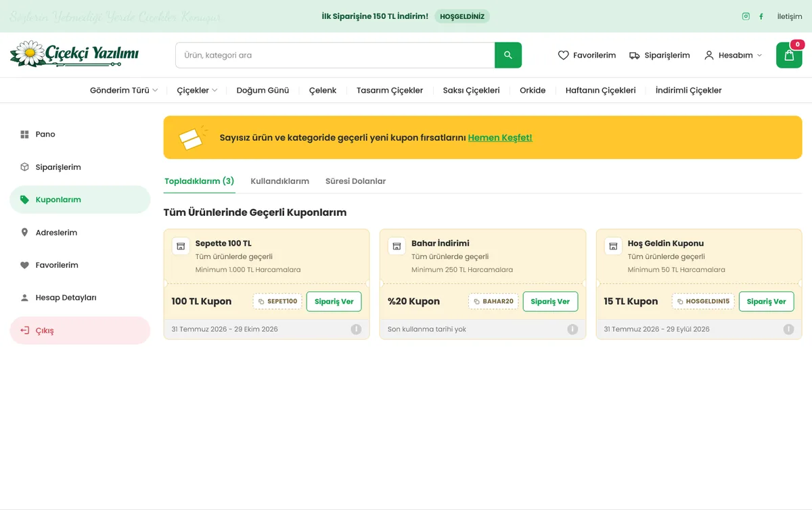Open the shopping cart icon
The width and height of the screenshot is (812, 510).
(x=789, y=55)
